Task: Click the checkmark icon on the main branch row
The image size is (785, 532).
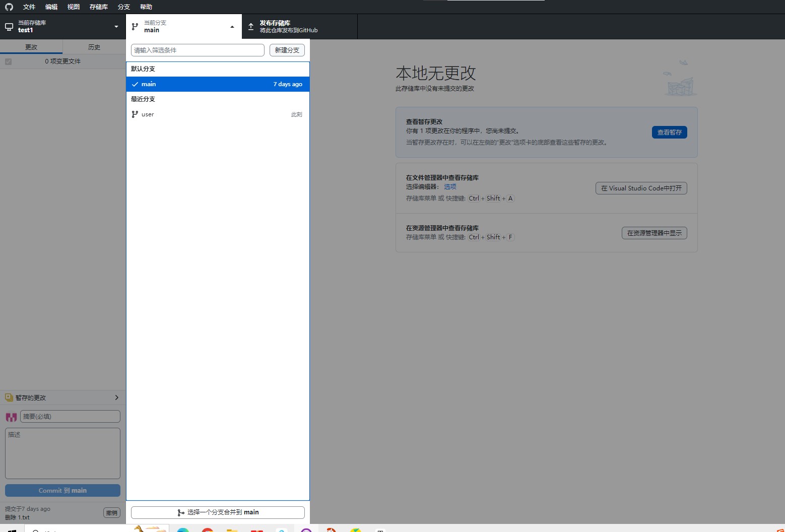Action: pos(135,84)
